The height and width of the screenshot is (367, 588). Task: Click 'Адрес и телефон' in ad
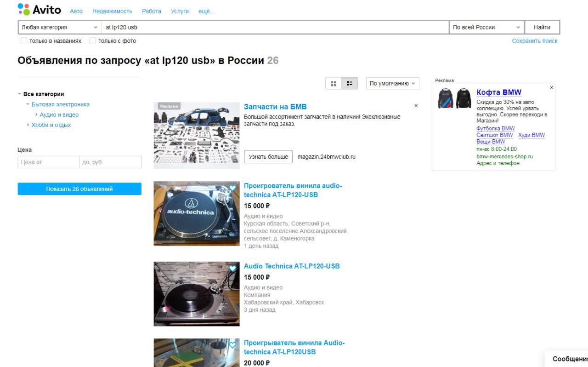[x=498, y=163]
